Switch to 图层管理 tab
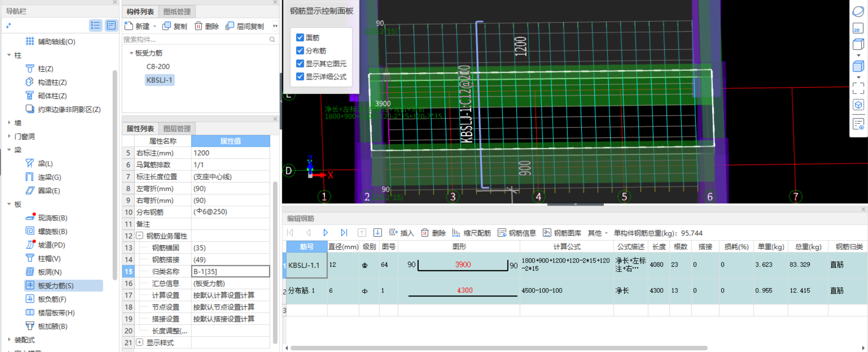This screenshot has width=868, height=352. 177,129
